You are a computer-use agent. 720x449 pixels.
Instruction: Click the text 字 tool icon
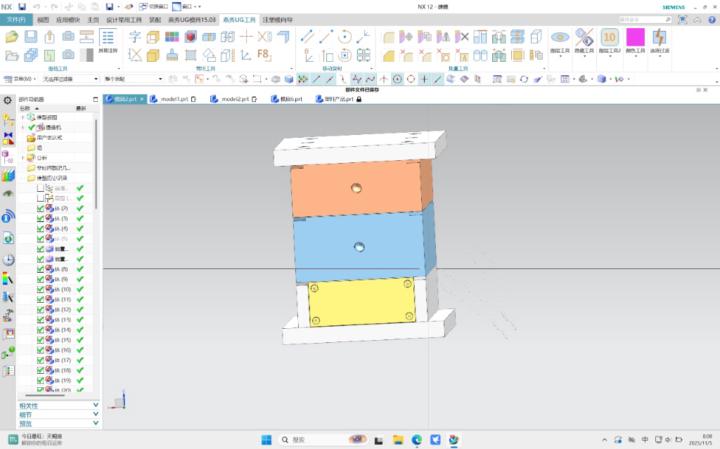pos(135,37)
